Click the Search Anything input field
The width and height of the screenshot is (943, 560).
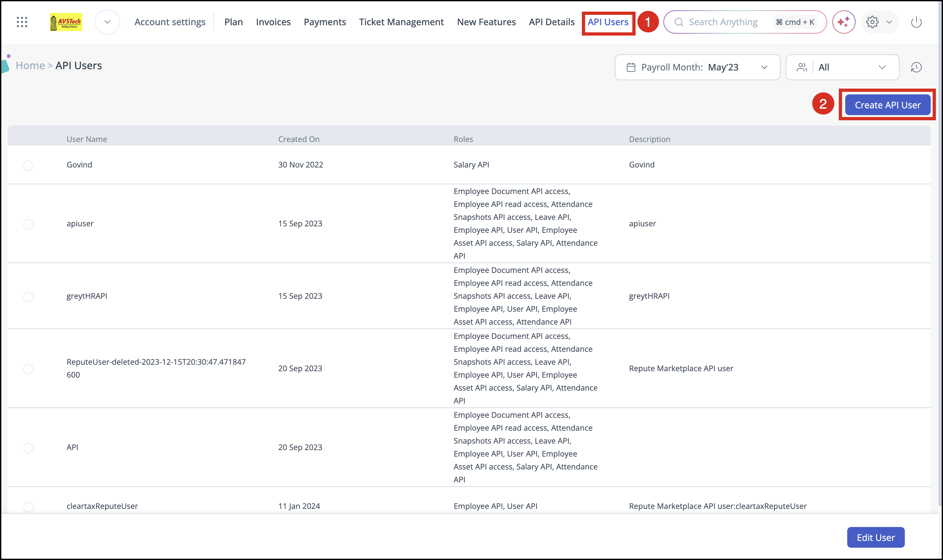(723, 22)
